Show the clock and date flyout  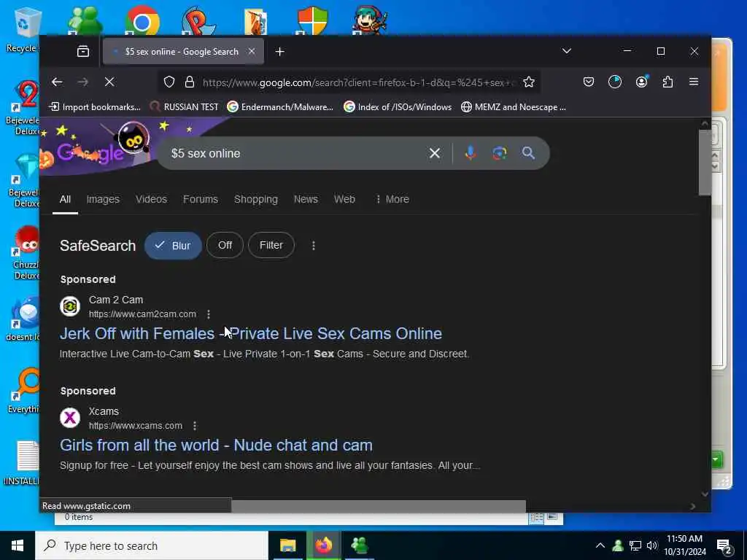tap(685, 545)
